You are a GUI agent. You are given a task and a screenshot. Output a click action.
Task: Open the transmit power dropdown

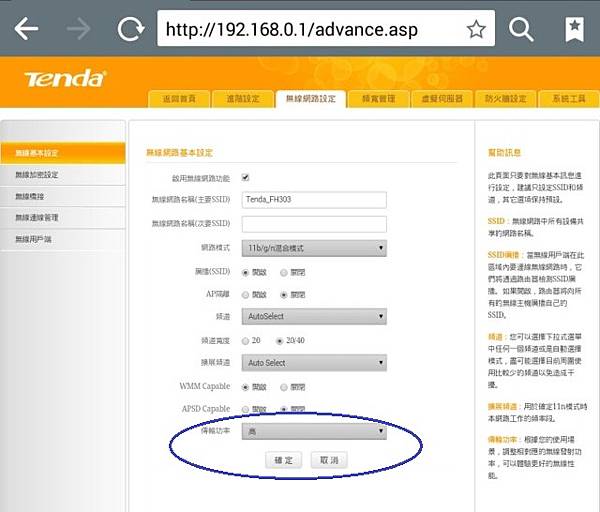coord(314,431)
